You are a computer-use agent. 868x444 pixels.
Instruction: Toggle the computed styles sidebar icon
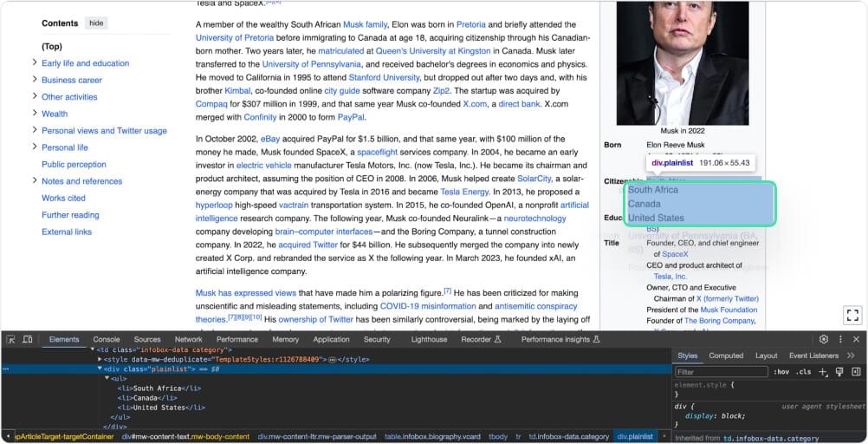857,372
